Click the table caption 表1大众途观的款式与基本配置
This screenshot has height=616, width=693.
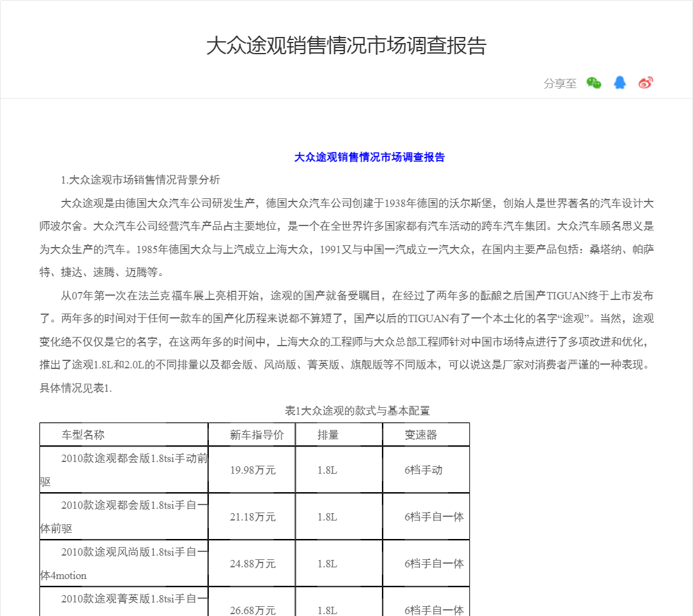click(357, 411)
